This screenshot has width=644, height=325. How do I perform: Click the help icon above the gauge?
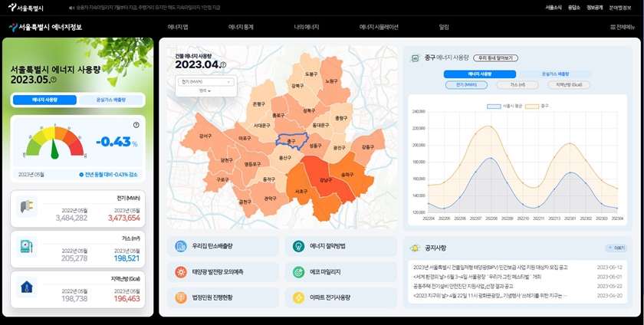[136, 124]
